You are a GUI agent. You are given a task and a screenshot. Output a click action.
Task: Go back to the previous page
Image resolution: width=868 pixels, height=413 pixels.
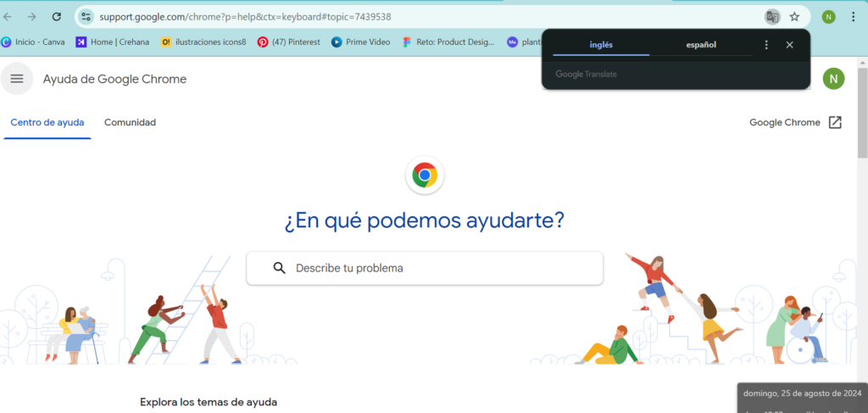coord(8,17)
